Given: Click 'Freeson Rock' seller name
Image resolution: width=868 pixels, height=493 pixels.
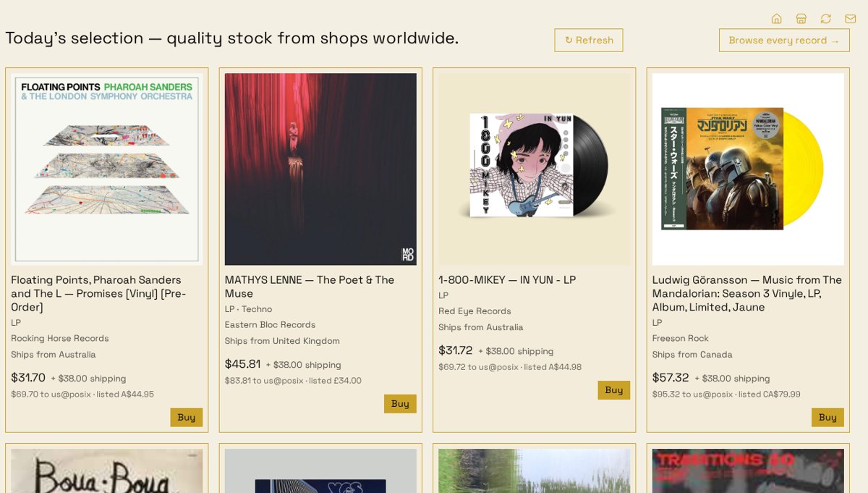Looking at the screenshot, I should pyautogui.click(x=681, y=339).
